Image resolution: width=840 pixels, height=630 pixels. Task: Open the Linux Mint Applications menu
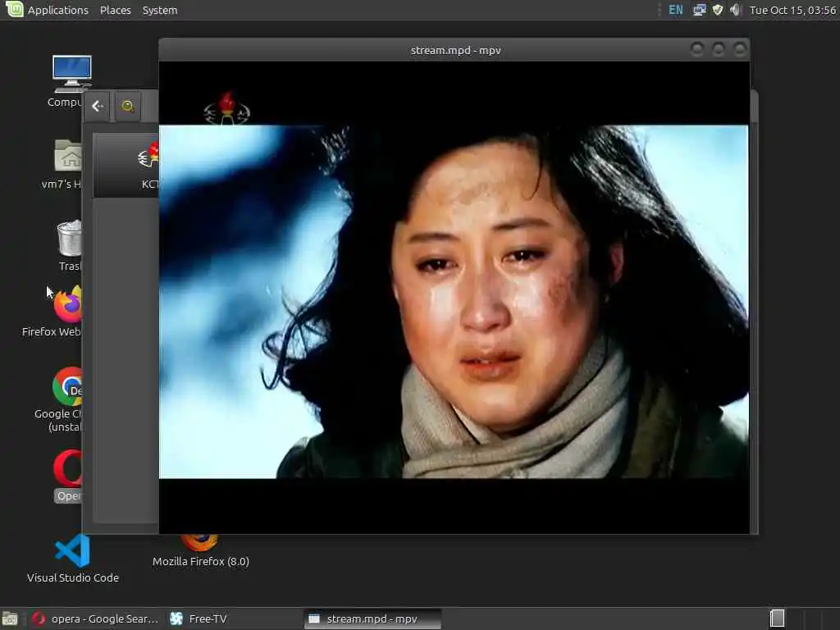(47, 10)
